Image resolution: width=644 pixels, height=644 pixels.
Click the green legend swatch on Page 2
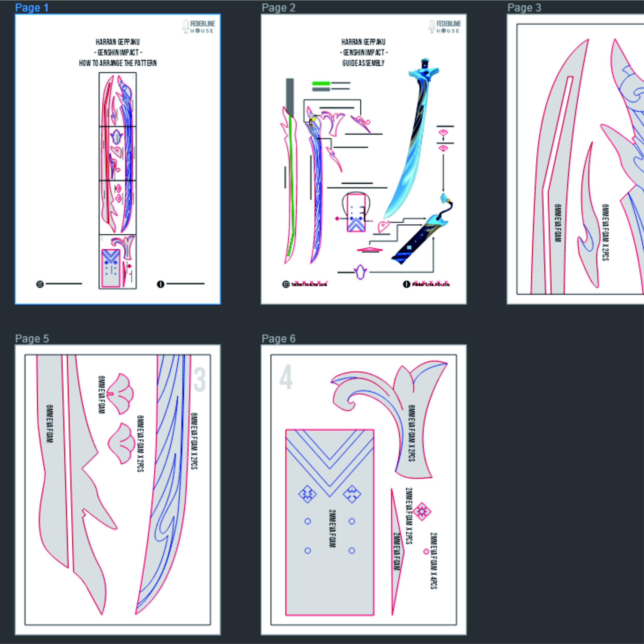[x=321, y=83]
